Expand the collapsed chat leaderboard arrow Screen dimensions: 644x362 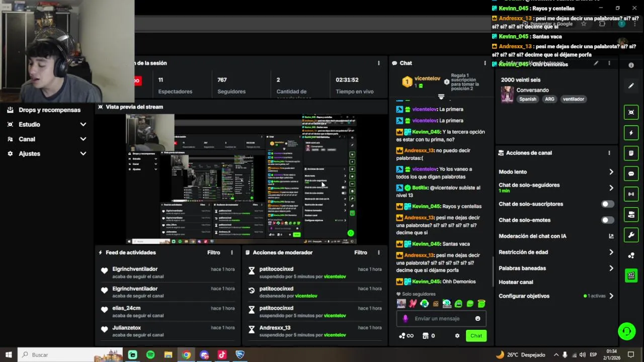pyautogui.click(x=441, y=97)
